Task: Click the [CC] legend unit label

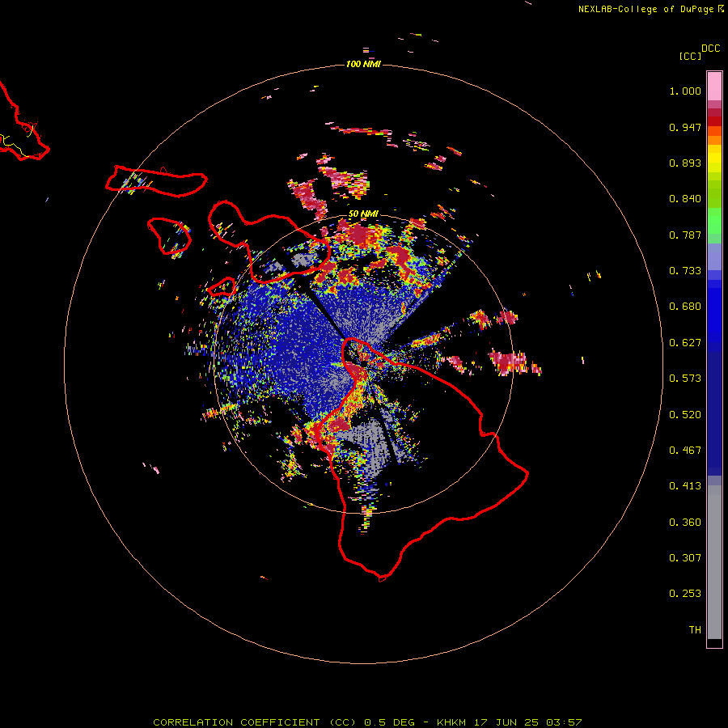Action: (690, 56)
